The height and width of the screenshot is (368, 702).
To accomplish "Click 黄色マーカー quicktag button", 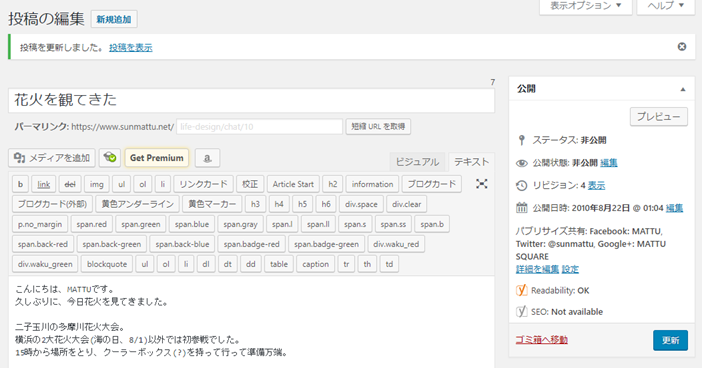I will tap(212, 204).
